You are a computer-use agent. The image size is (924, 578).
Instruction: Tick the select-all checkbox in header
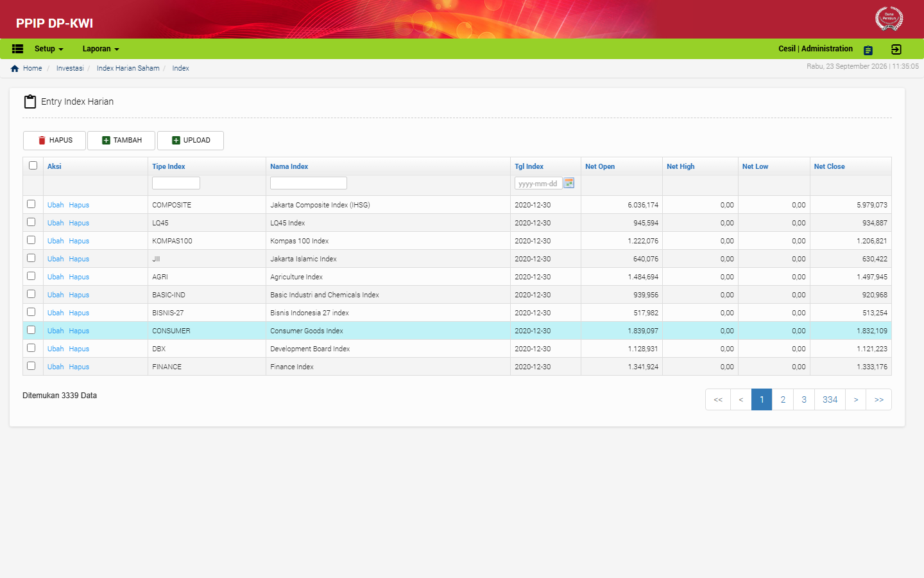tap(33, 165)
